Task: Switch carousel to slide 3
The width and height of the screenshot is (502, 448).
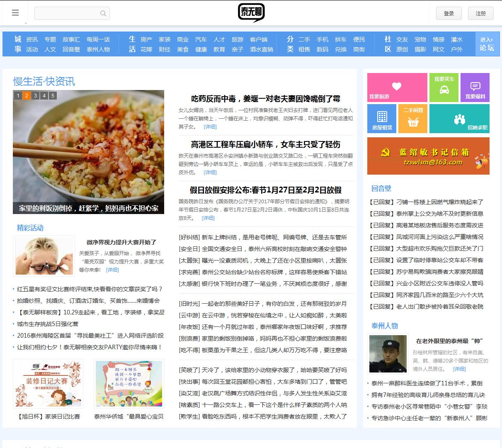Action: click(35, 95)
